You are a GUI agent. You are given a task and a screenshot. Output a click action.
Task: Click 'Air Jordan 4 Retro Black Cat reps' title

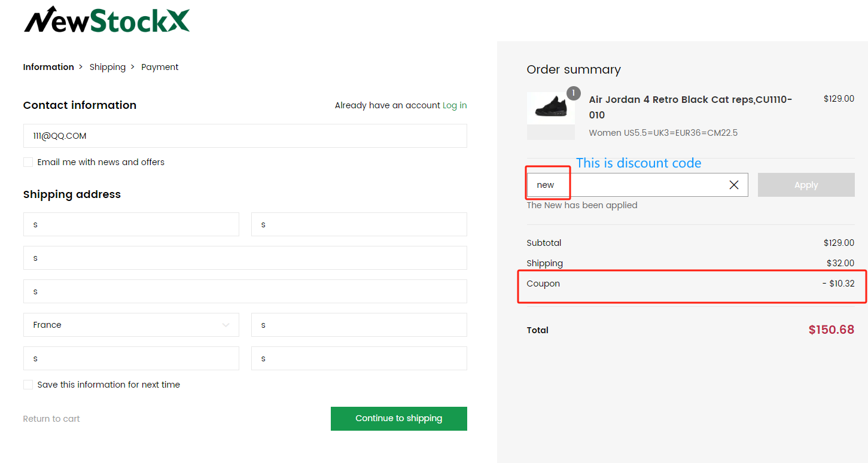[x=690, y=107]
